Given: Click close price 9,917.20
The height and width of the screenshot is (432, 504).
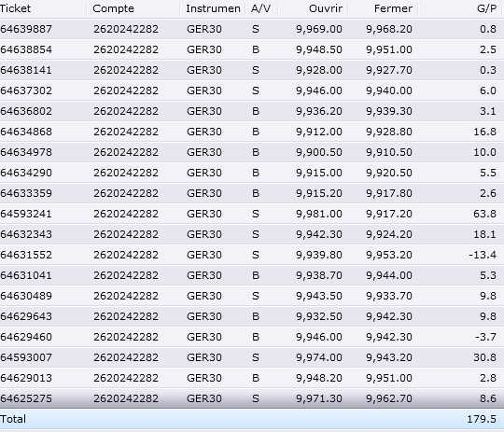Looking at the screenshot, I should click(389, 214).
